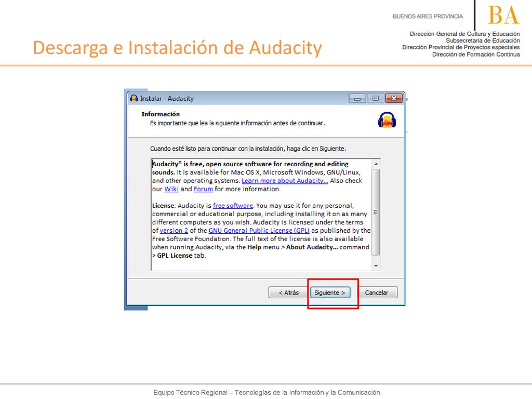This screenshot has width=532, height=399.
Task: Click the Siguiente button to continue
Action: pos(330,292)
